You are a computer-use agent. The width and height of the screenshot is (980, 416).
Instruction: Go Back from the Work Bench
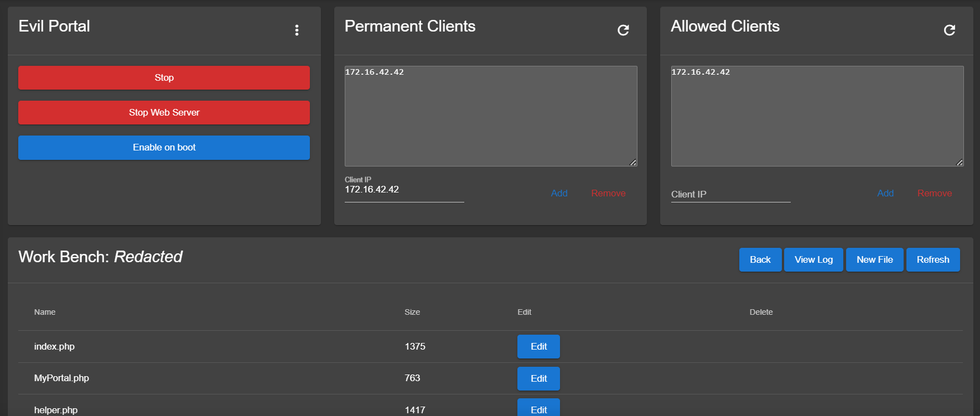pos(760,260)
